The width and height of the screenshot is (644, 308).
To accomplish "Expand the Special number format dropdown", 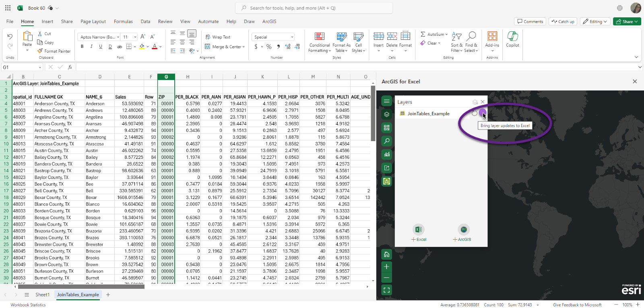I will [292, 37].
